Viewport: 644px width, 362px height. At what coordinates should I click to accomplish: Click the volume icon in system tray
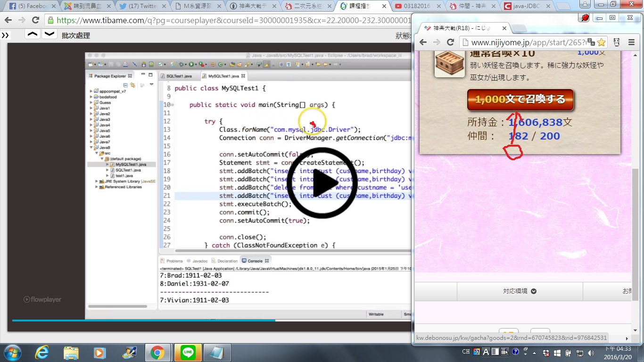coord(591,352)
